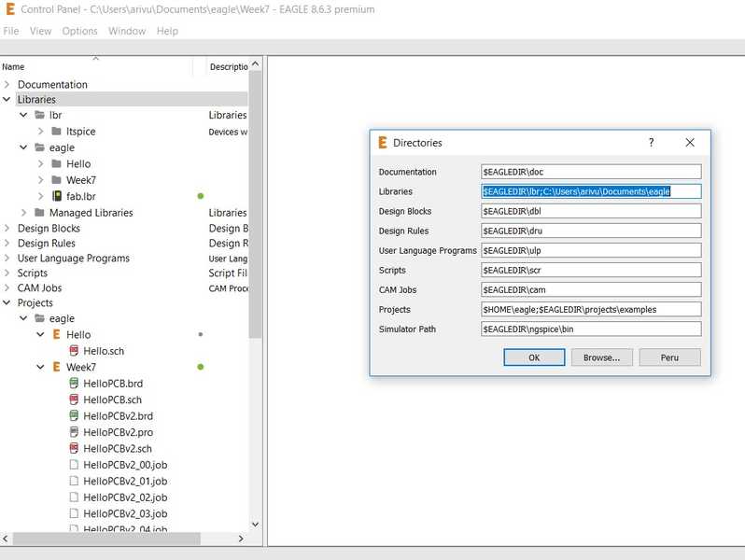
Task: Select the Design Rules tree item
Action: tap(46, 244)
